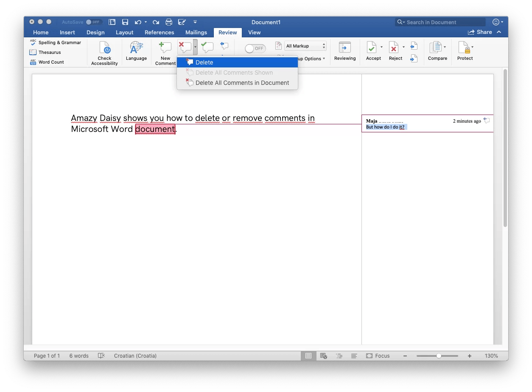
Task: Open the All Markup dropdown
Action: click(305, 45)
